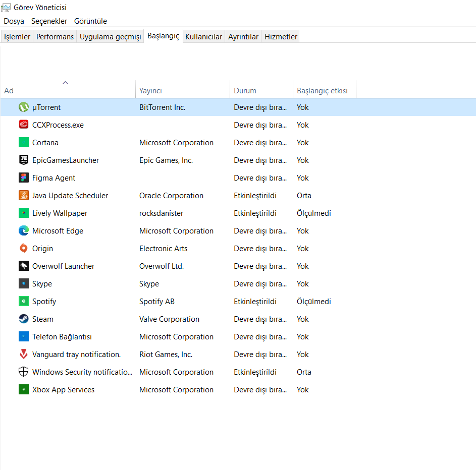Select the Windows Security notification entry
Image resolution: width=476 pixels, height=470 pixels.
tap(82, 372)
